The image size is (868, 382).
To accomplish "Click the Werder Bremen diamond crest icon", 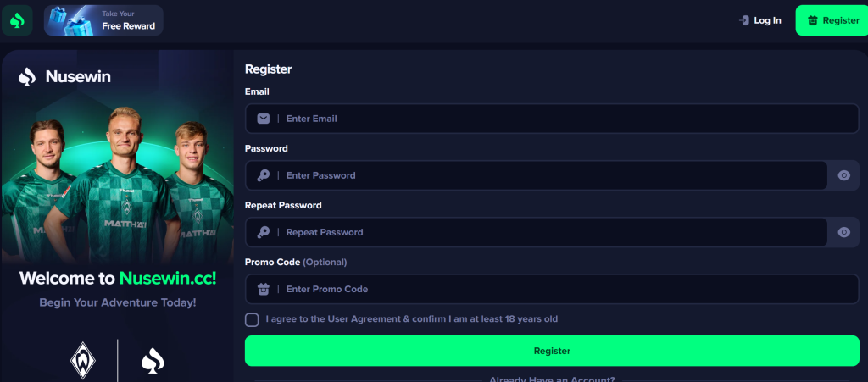I will [83, 361].
